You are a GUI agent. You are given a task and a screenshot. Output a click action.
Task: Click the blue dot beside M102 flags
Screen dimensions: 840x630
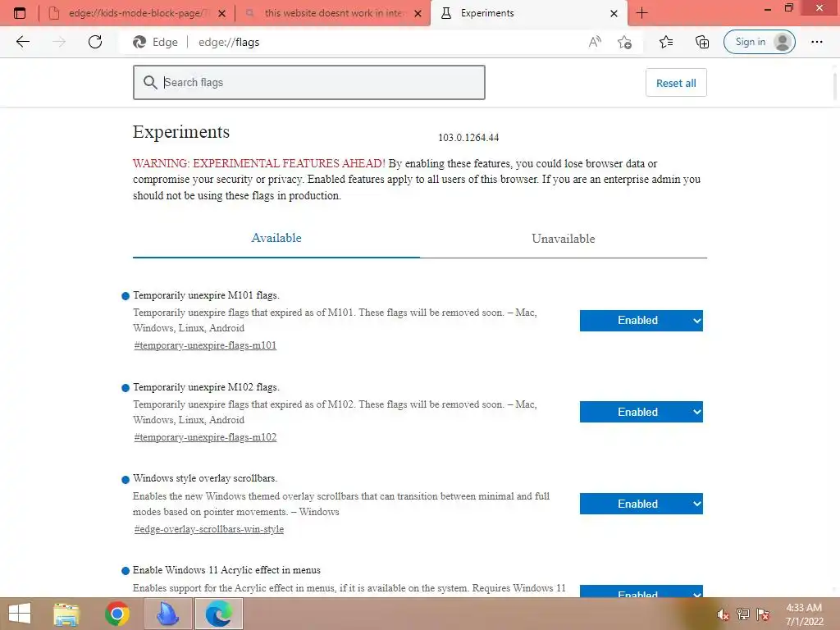point(126,388)
